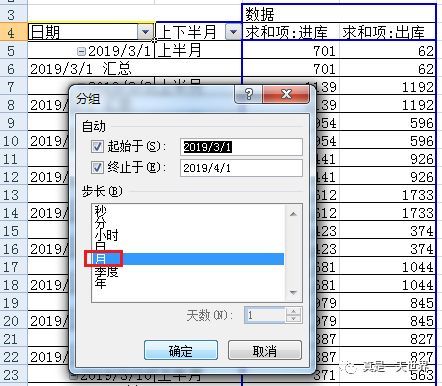Toggle the 终止于 checkbox
Viewport: 442px width, 386px height.
[x=97, y=167]
